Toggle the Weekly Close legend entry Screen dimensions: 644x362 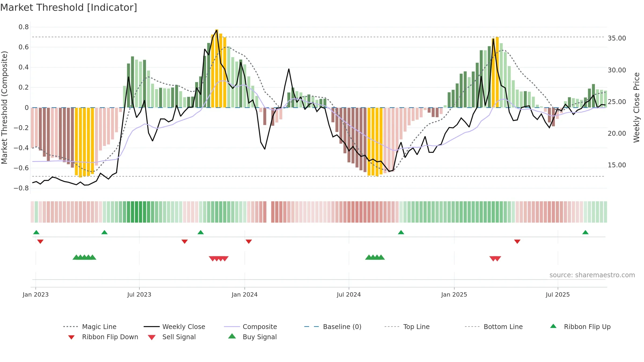coord(174,327)
